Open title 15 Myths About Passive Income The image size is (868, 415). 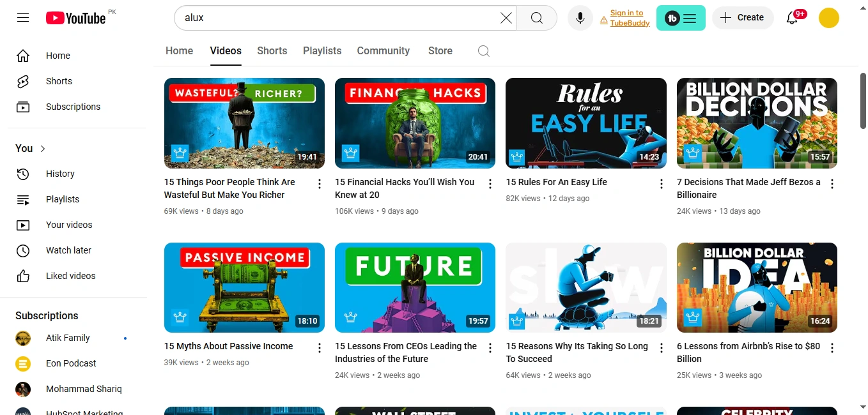coord(228,346)
